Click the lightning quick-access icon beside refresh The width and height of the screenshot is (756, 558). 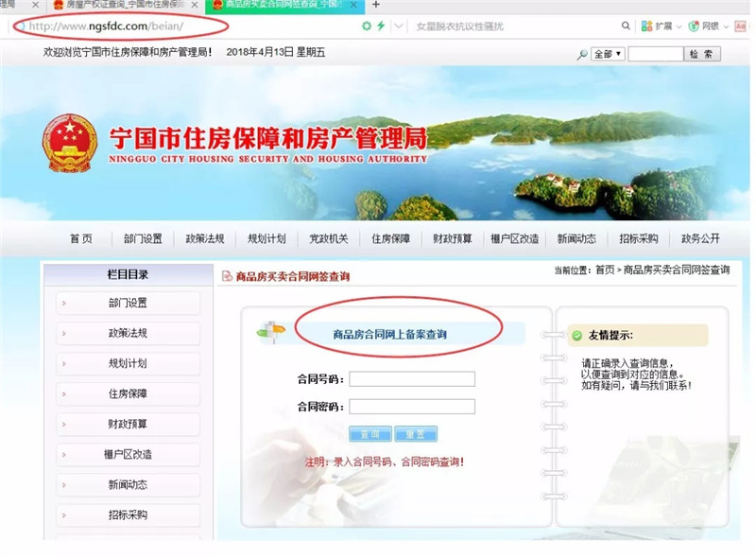(x=379, y=26)
